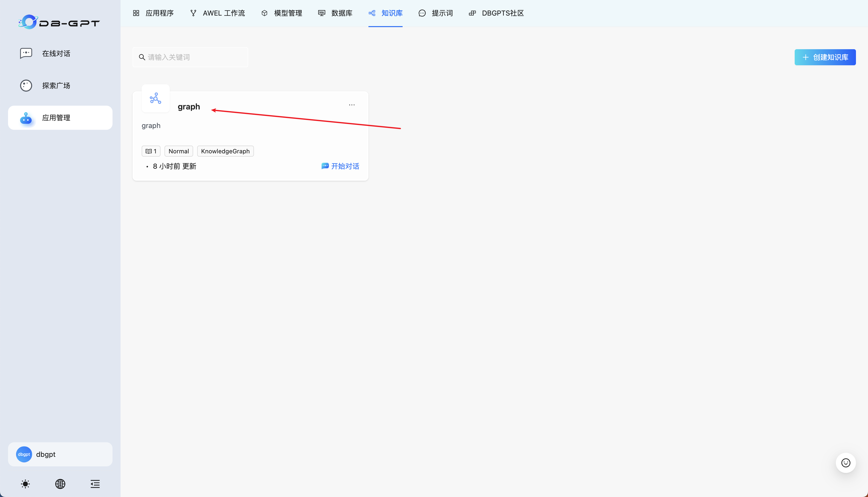Click the 探索广场 face icon
The width and height of the screenshot is (868, 497).
point(26,85)
